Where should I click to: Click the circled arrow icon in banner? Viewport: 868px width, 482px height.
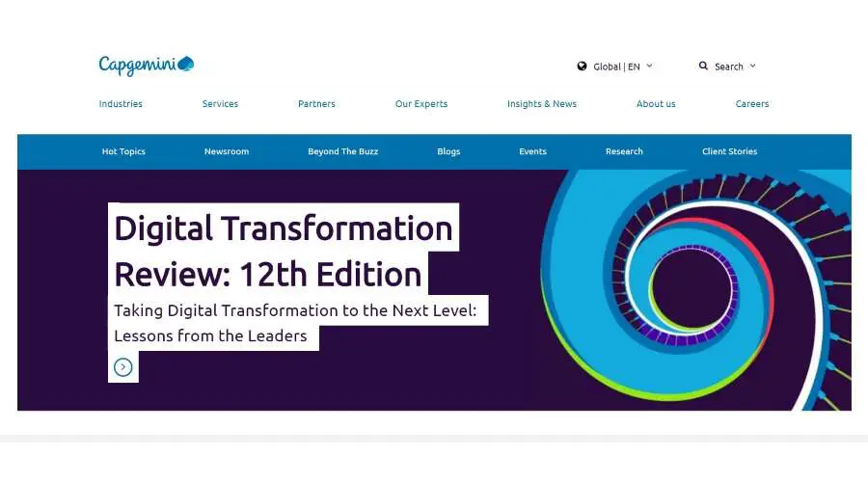pyautogui.click(x=122, y=366)
